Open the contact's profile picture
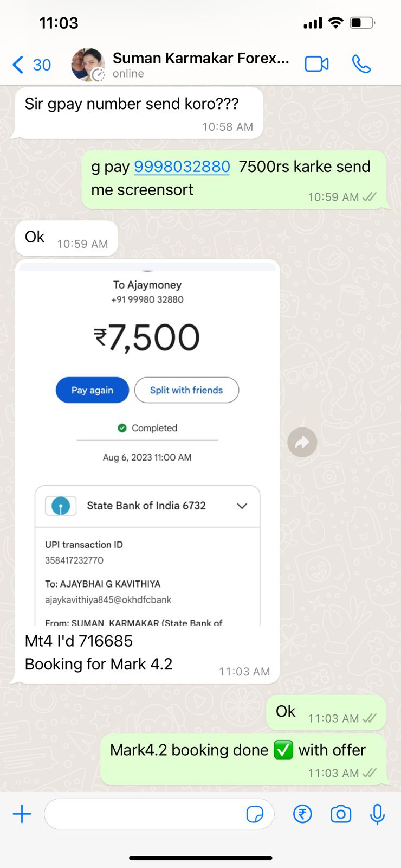 pos(88,65)
